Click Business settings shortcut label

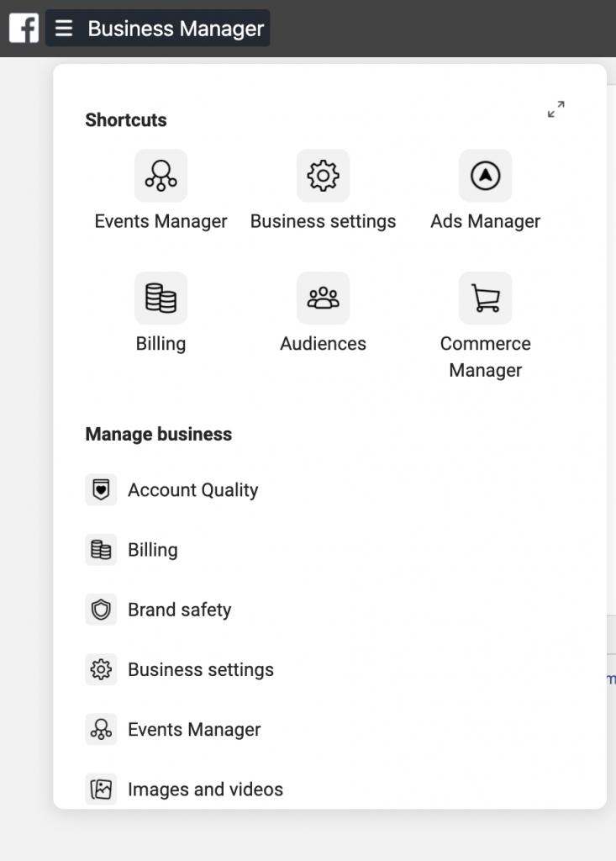pyautogui.click(x=324, y=221)
